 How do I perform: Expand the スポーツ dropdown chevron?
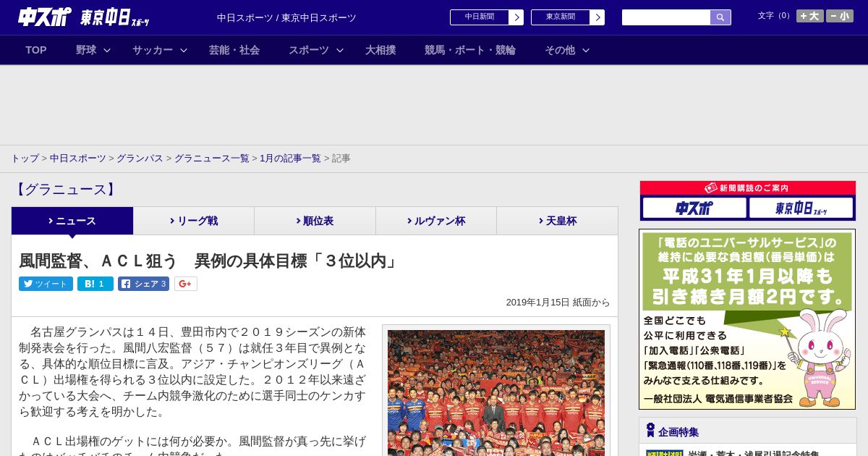[x=340, y=50]
